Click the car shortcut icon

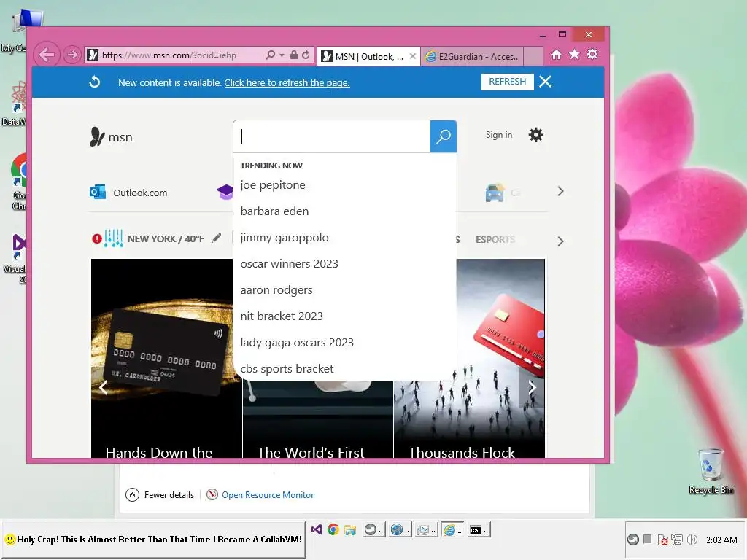coord(495,192)
